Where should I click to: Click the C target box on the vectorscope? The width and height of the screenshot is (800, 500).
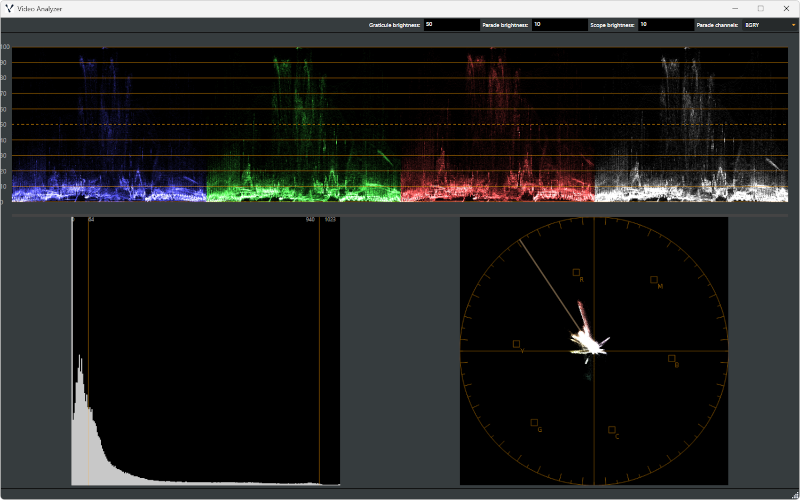(611, 430)
